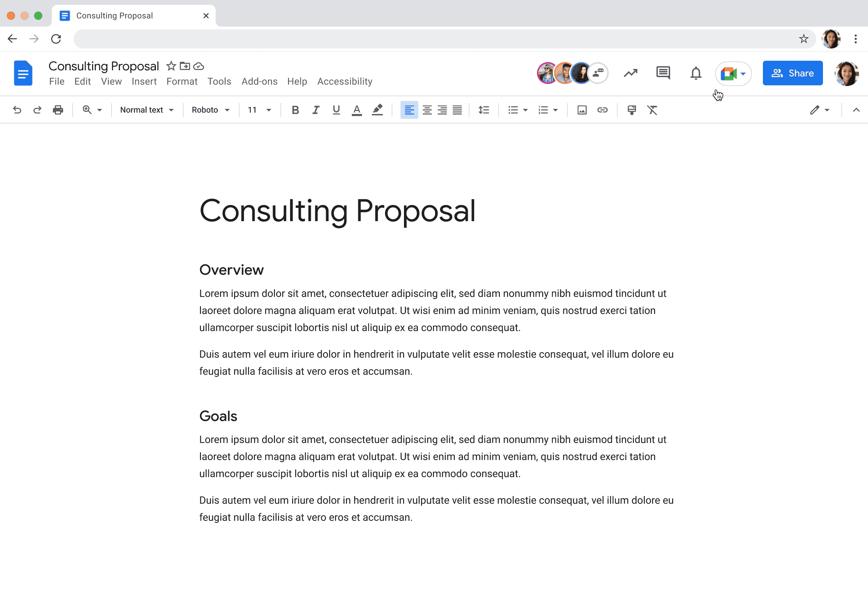Screen dimensions: 868x602
Task: Open the Format menu
Action: [182, 81]
